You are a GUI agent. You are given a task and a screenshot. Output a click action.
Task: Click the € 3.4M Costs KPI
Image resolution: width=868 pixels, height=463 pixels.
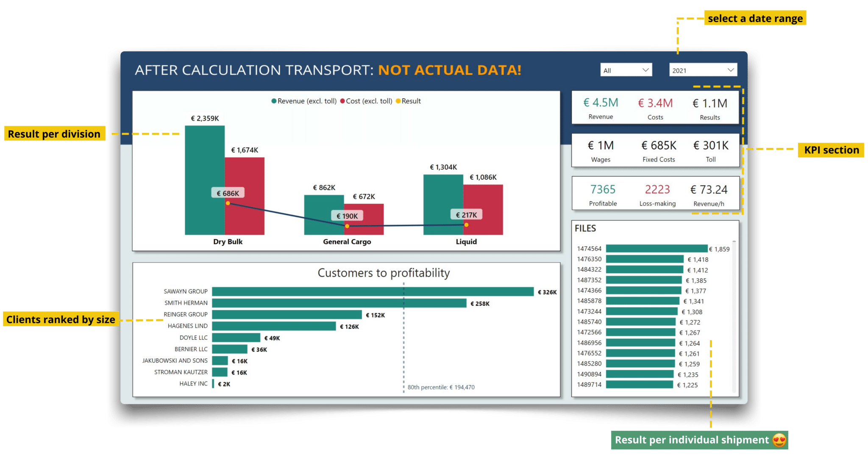click(x=655, y=108)
